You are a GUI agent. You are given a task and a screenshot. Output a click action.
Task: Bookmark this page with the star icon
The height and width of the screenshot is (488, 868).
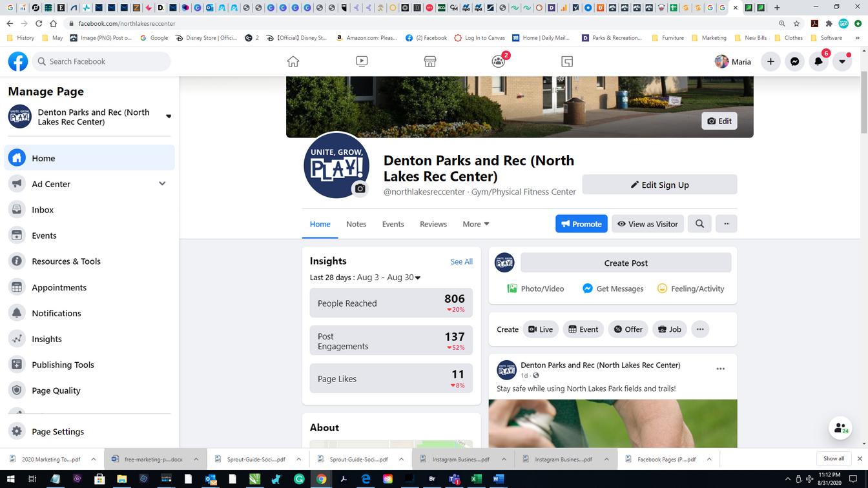796,23
